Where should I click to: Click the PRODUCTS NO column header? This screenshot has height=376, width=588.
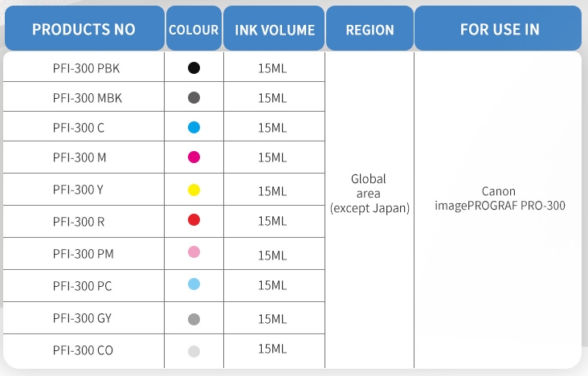tap(84, 28)
